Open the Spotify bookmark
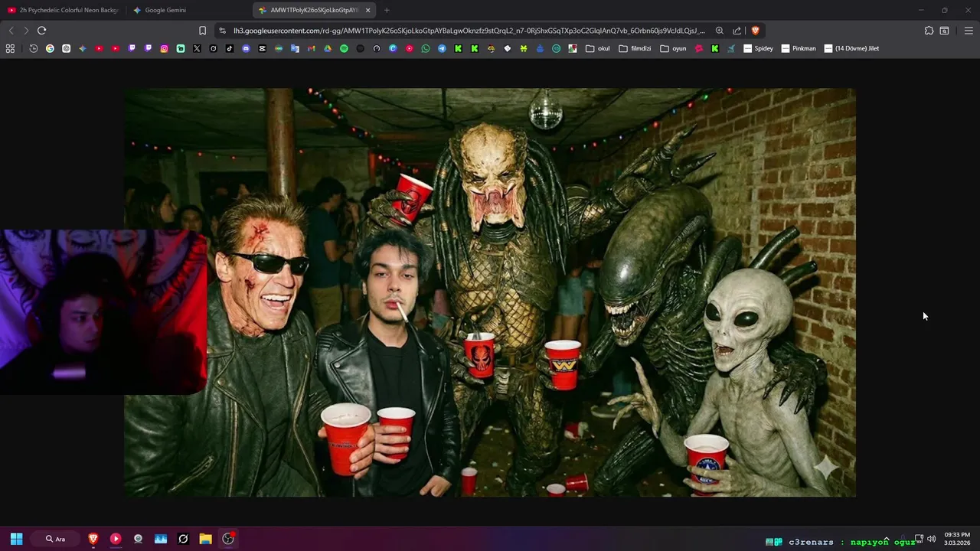This screenshot has height=551, width=980. [344, 48]
